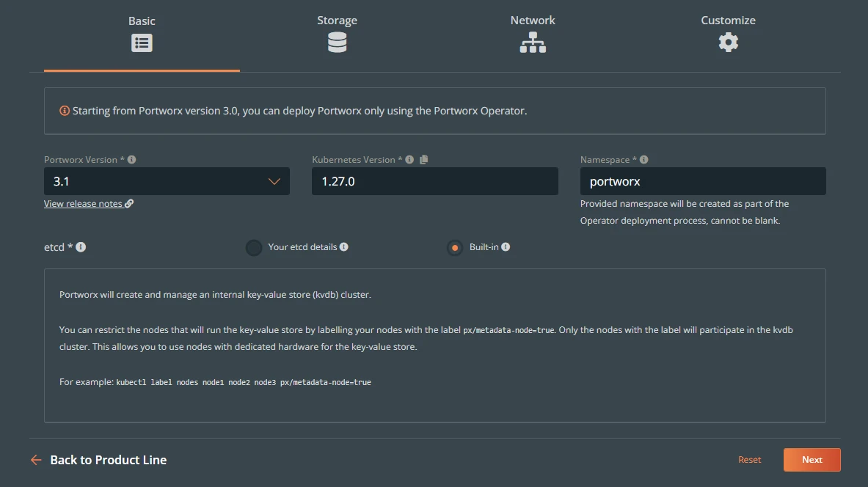Click the px/metadata-node=true label text
The width and height of the screenshot is (868, 487).
508,330
